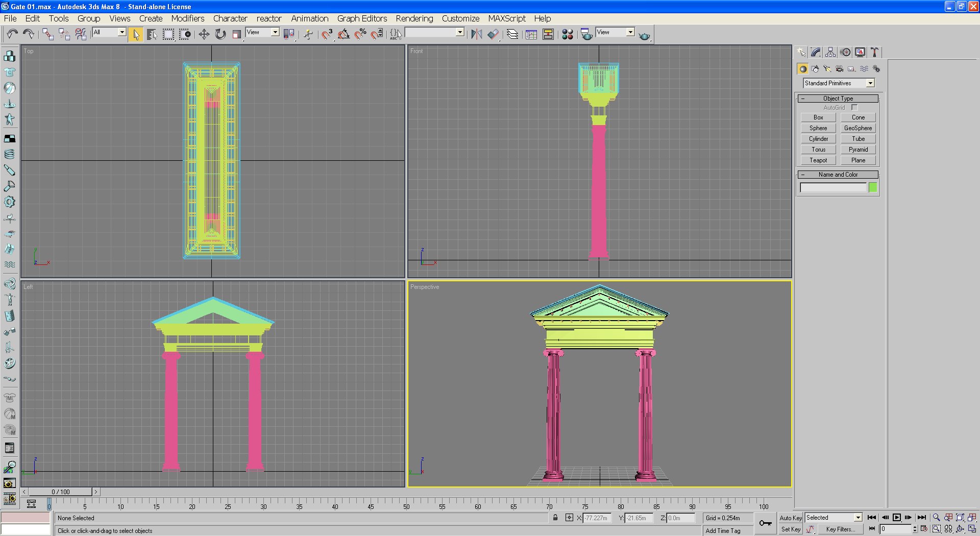Open the Standard Primitives dropdown
Image resolution: width=980 pixels, height=536 pixels.
839,83
